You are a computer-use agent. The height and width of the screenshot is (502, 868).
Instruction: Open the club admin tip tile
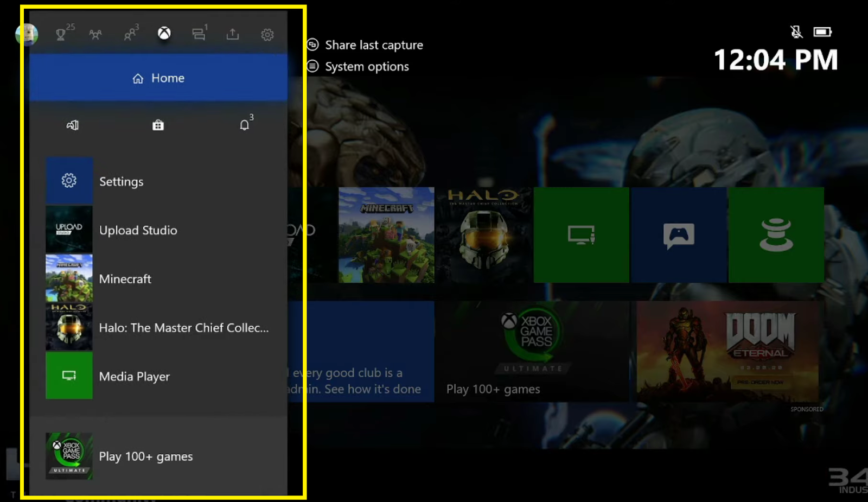[361, 352]
